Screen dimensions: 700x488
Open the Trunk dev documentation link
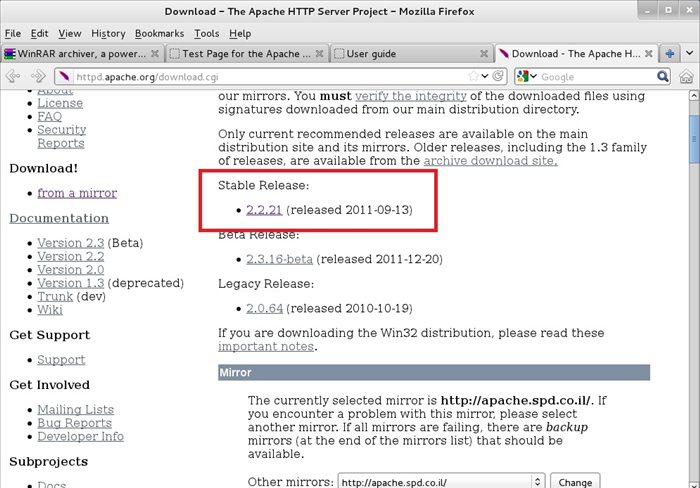[x=55, y=296]
